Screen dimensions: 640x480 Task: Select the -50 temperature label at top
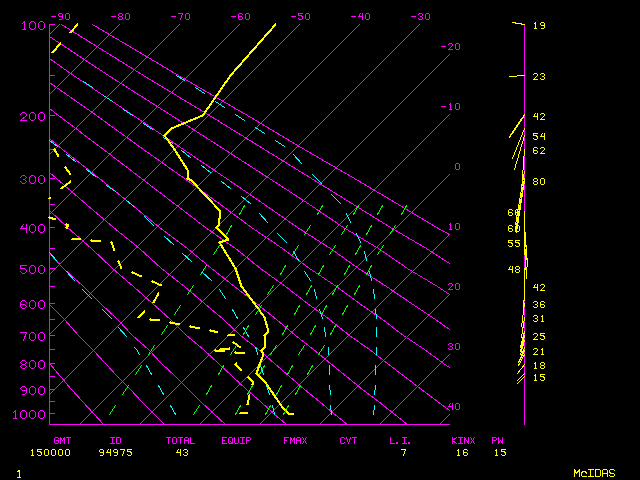click(x=300, y=16)
